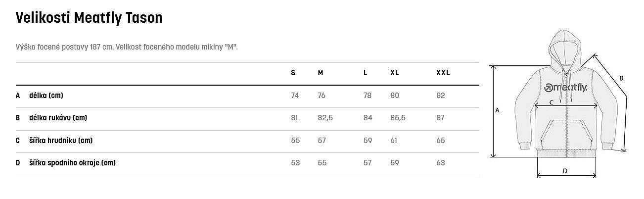Click the hoodie front pocket in the diagram
Screen dimensions: 644x199
(x=566, y=136)
